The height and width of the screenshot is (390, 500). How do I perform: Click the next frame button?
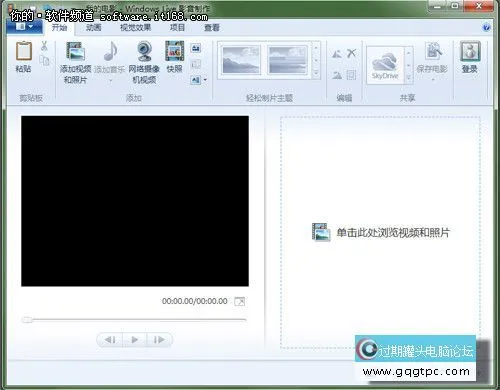[x=159, y=340]
